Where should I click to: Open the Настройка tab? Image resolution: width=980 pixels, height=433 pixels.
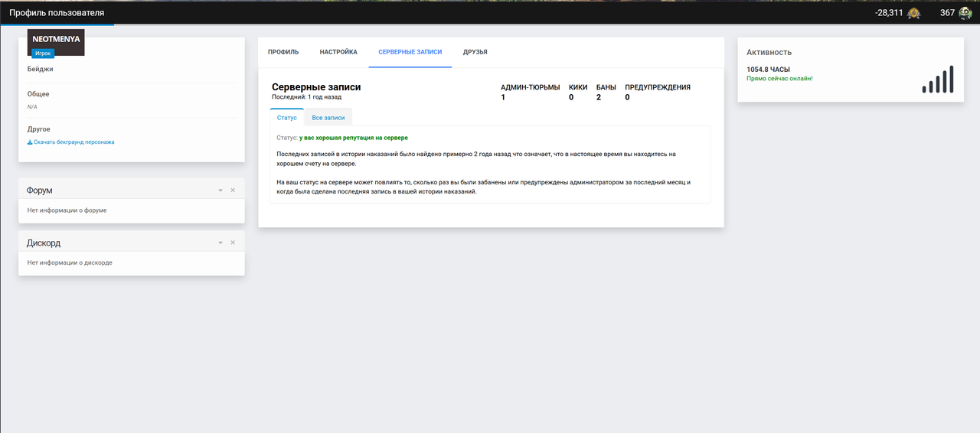coord(338,52)
